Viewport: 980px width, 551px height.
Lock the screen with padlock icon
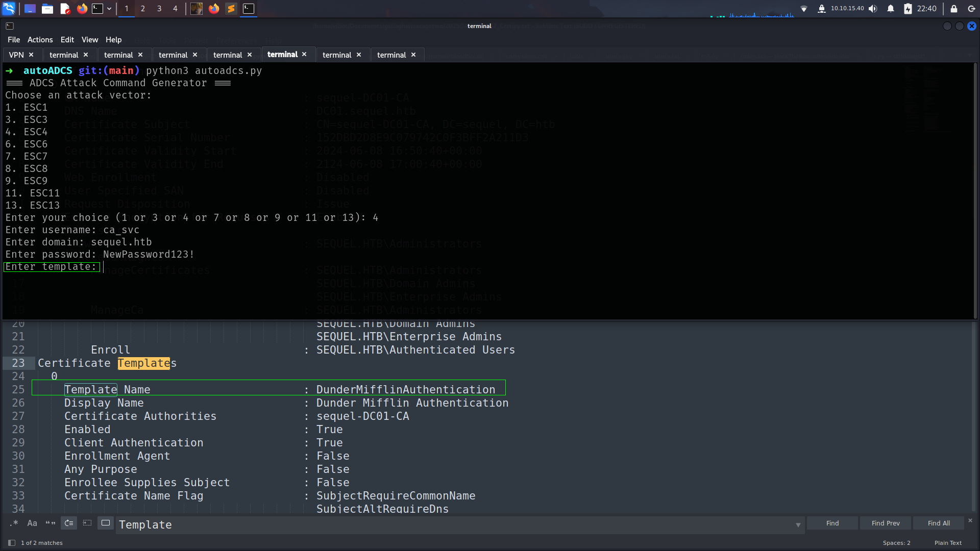953,9
